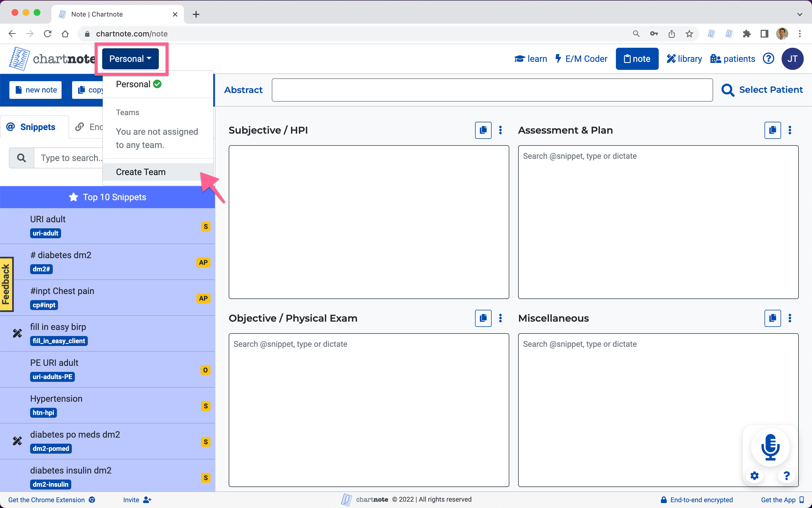Copy the Assessment & Plan section
Image resolution: width=812 pixels, height=508 pixels.
(772, 130)
